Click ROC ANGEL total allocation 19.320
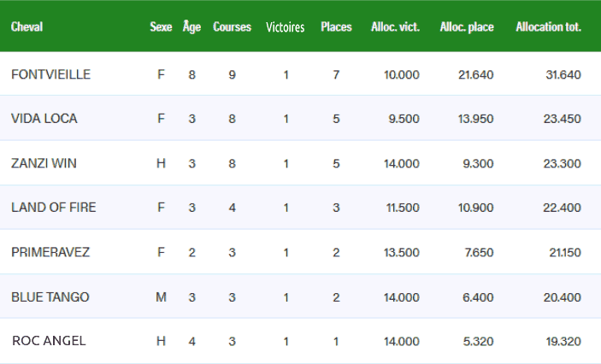601x364 pixels. [x=563, y=341]
